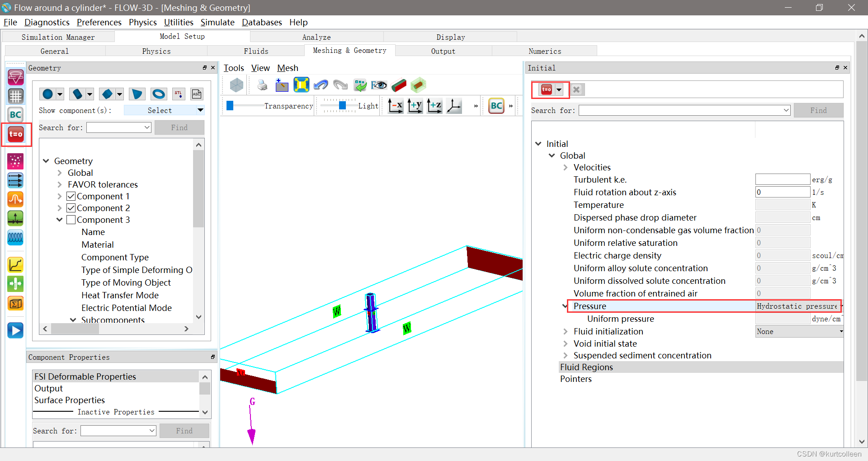Switch to the Numerics tab
The height and width of the screenshot is (461, 868).
[x=544, y=51]
